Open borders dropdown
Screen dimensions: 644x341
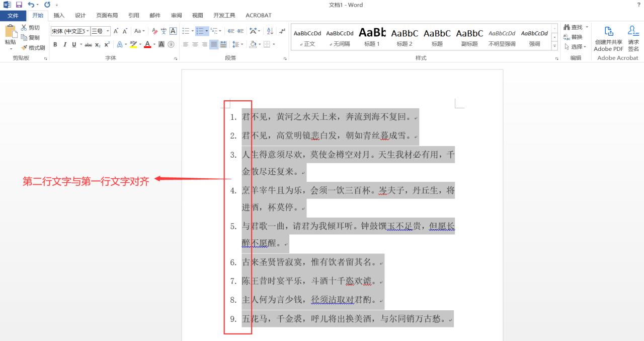[274, 44]
